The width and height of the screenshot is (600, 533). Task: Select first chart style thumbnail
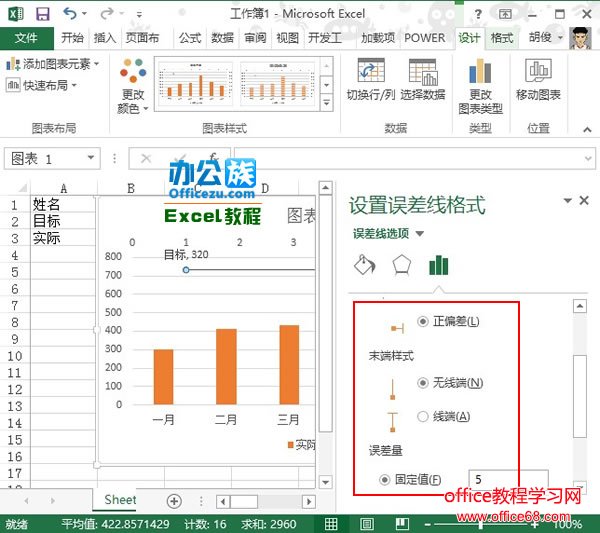(x=196, y=84)
